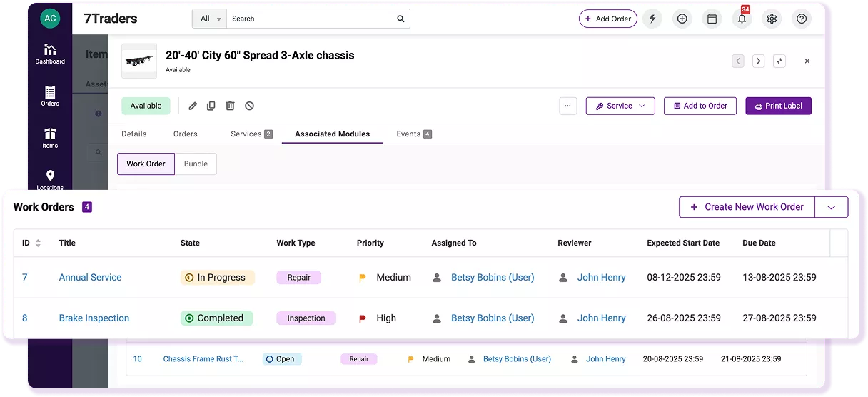Open the calendar icon in header
Screen dimensions: 868x397
712,19
